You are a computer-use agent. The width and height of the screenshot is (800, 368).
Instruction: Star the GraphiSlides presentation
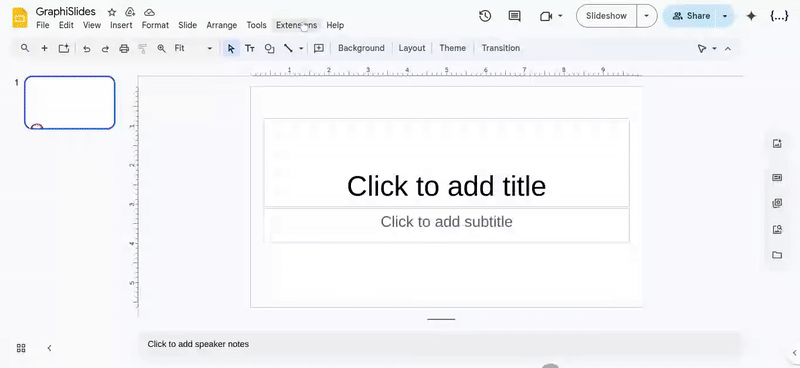pos(112,12)
